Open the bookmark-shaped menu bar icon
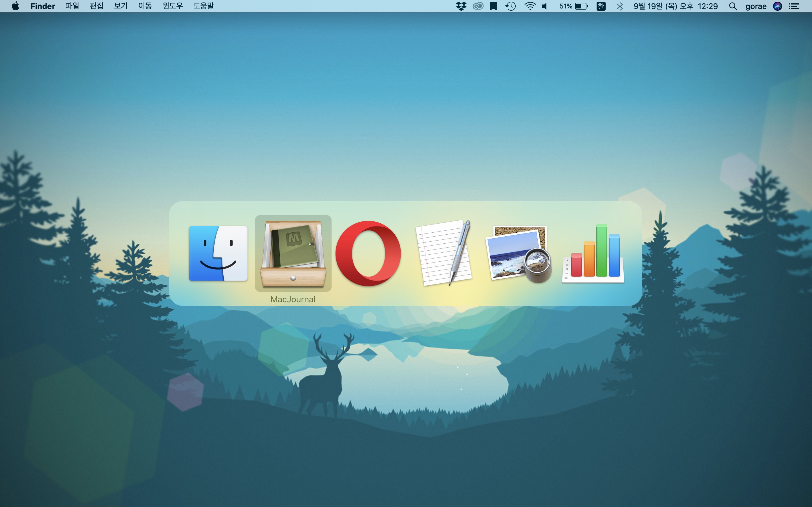This screenshot has height=507, width=812. [x=493, y=6]
